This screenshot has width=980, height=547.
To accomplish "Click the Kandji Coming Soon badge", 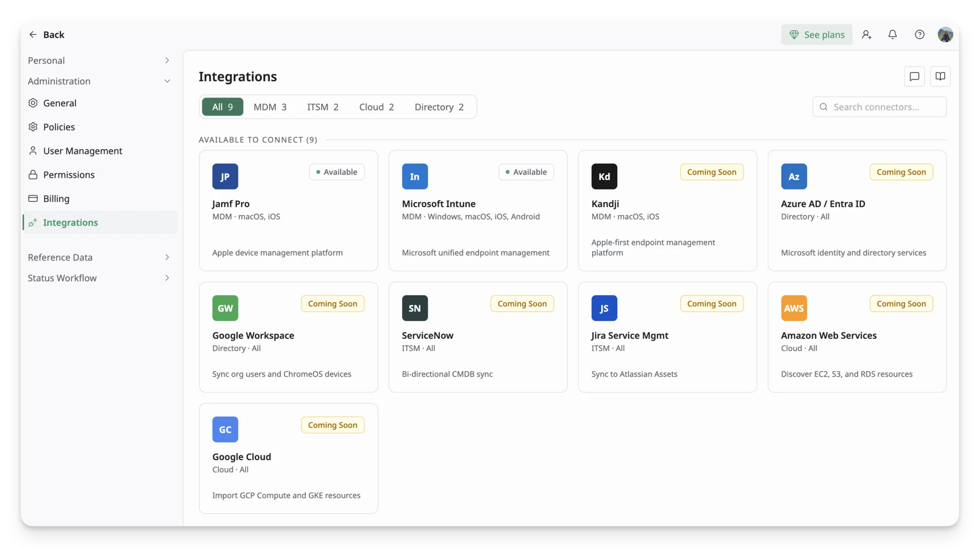I will tap(712, 172).
